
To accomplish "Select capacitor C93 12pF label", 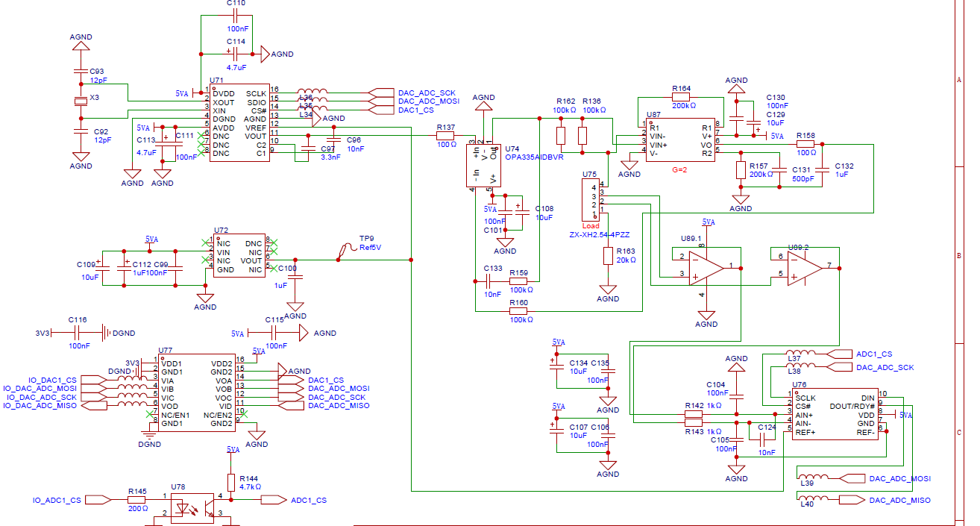I will 98,75.
